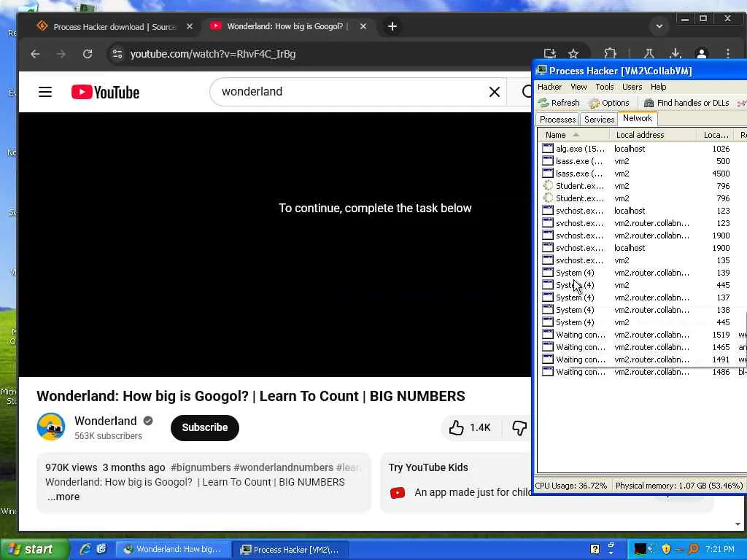Open the Tools menu
This screenshot has width=747, height=560.
(605, 87)
